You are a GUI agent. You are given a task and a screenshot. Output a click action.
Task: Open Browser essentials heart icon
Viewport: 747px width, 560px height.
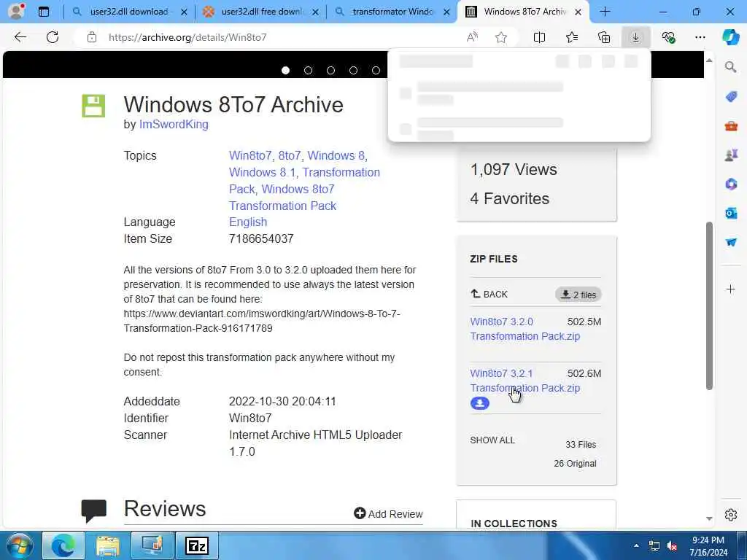pyautogui.click(x=668, y=37)
